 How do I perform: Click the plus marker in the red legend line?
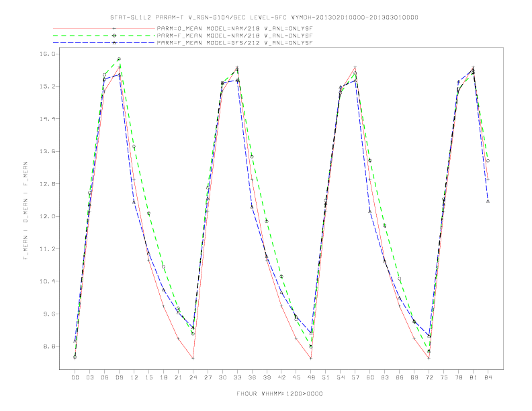point(114,29)
